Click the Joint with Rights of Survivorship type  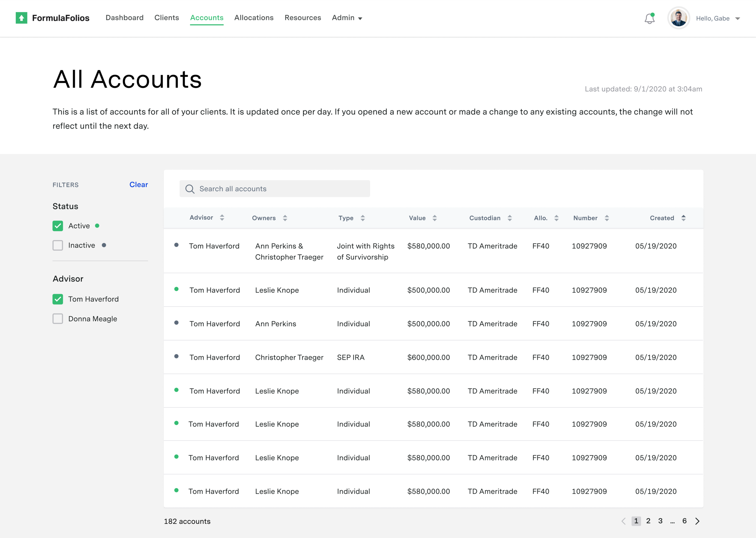[x=365, y=251]
